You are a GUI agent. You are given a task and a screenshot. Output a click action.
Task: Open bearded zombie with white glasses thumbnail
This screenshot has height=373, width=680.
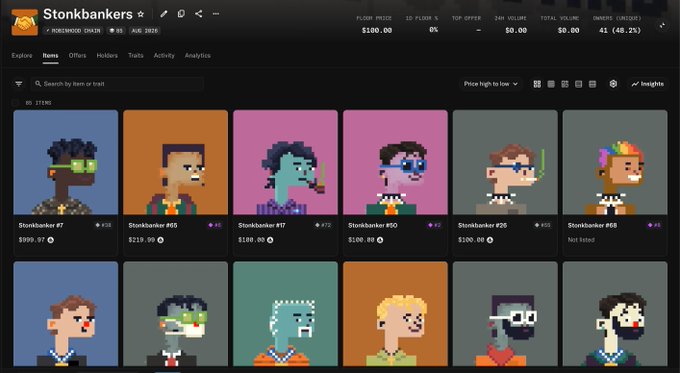(x=505, y=314)
